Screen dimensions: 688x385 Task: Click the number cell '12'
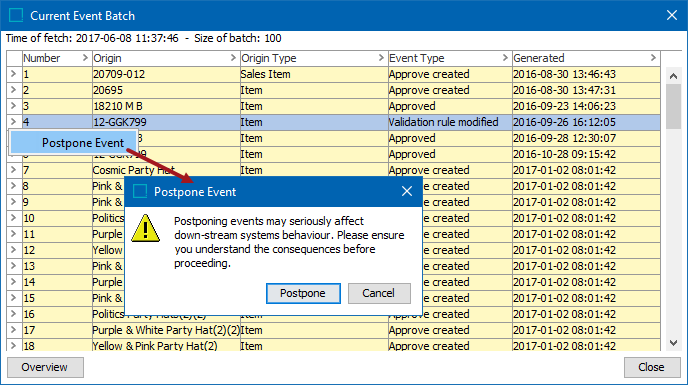point(57,250)
